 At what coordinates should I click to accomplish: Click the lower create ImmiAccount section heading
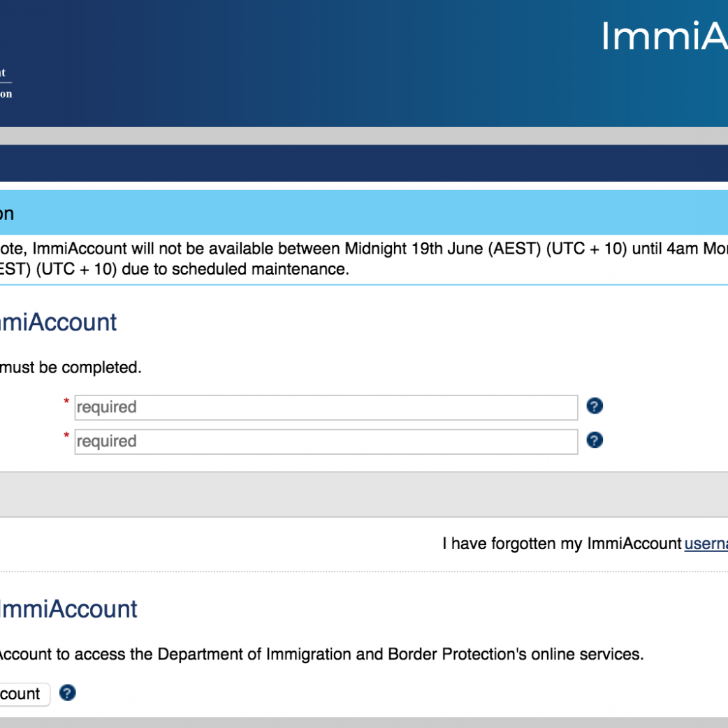(x=68, y=609)
